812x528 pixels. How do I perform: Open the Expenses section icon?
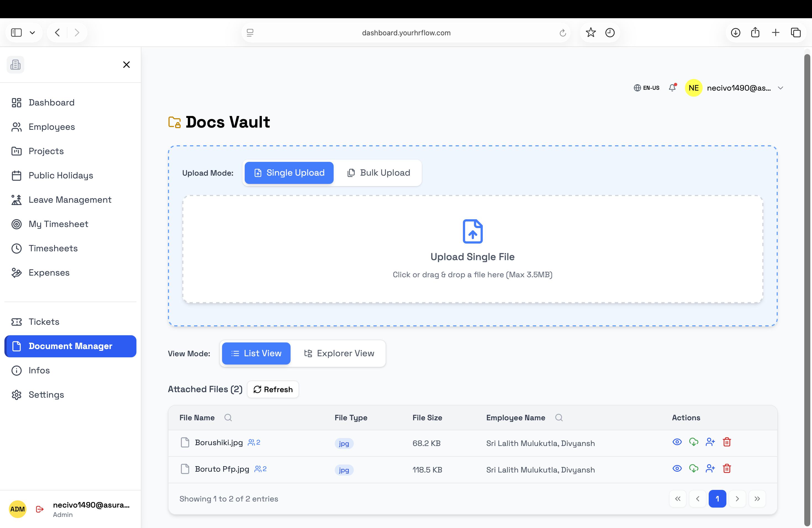pos(16,273)
